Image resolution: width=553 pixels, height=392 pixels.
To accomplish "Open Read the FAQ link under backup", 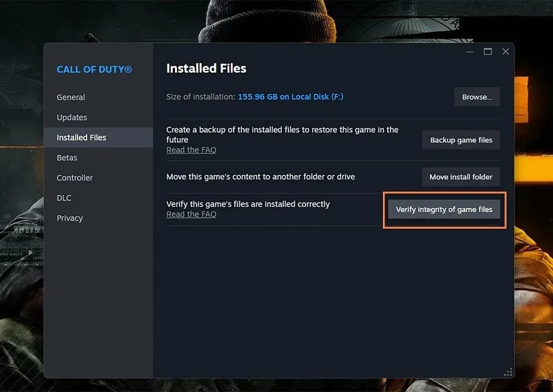I will tap(191, 150).
